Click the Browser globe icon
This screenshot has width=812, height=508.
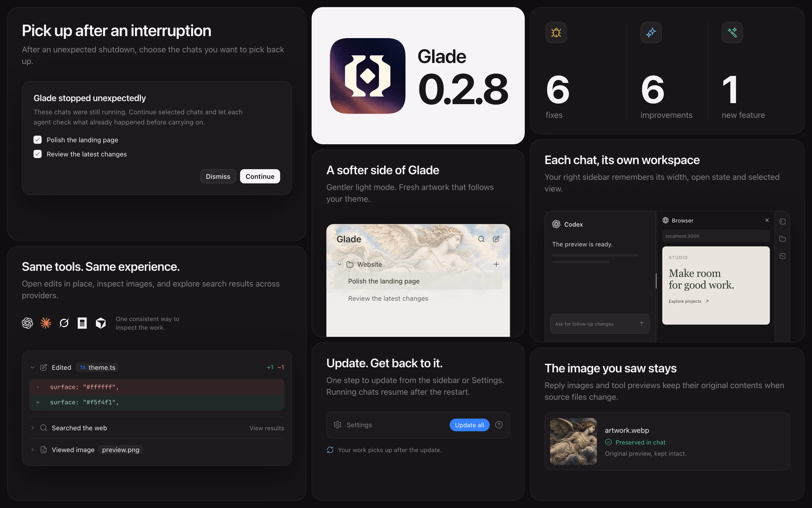tap(665, 220)
